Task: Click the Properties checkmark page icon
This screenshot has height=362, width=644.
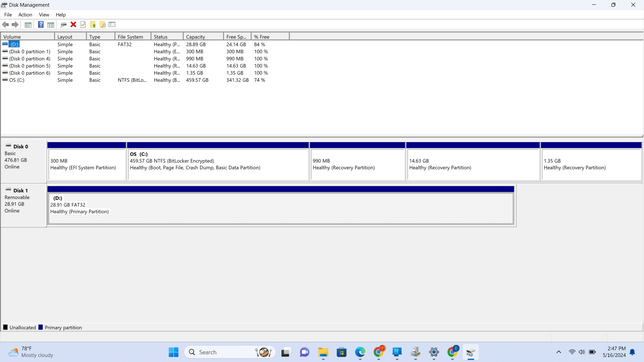Action: 83,24
